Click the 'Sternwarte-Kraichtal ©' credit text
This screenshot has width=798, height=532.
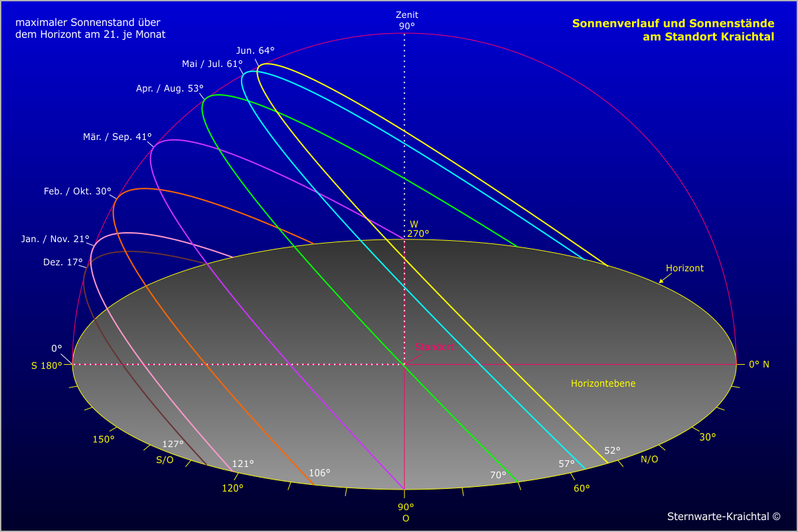(724, 515)
